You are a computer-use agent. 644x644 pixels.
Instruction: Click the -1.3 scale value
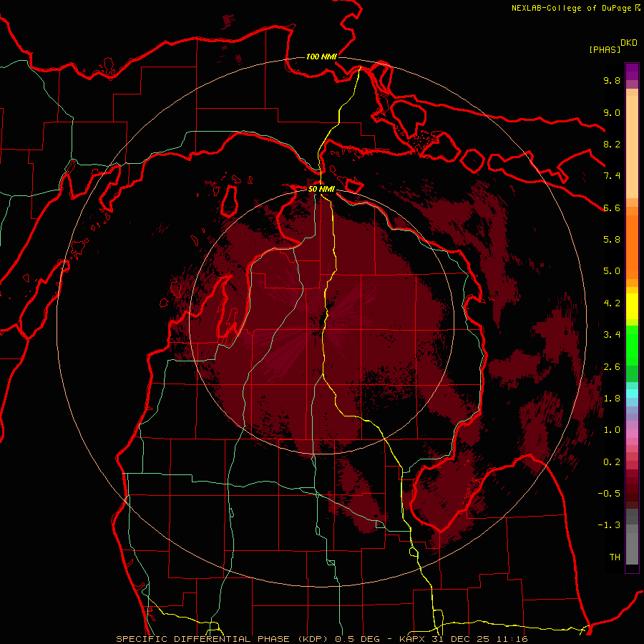[609, 525]
